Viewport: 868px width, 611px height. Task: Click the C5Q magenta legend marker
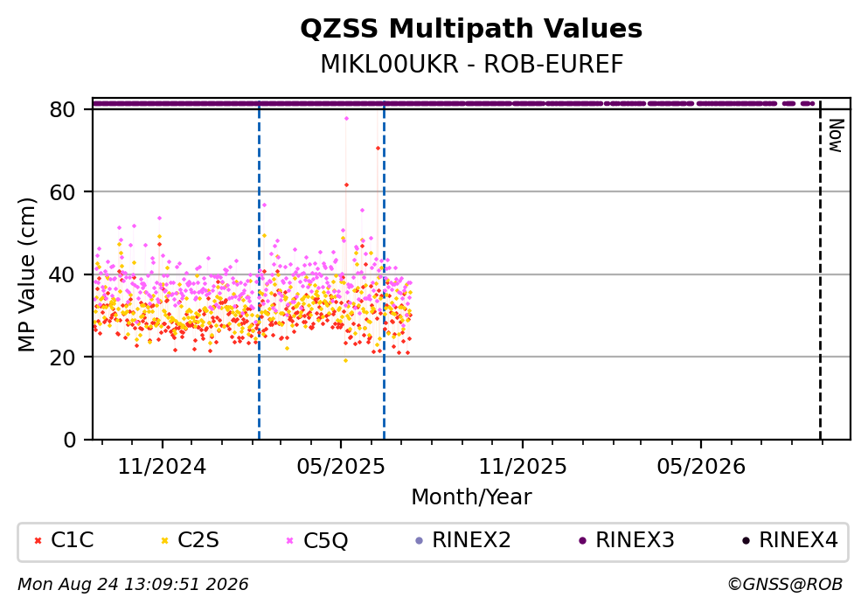290,541
